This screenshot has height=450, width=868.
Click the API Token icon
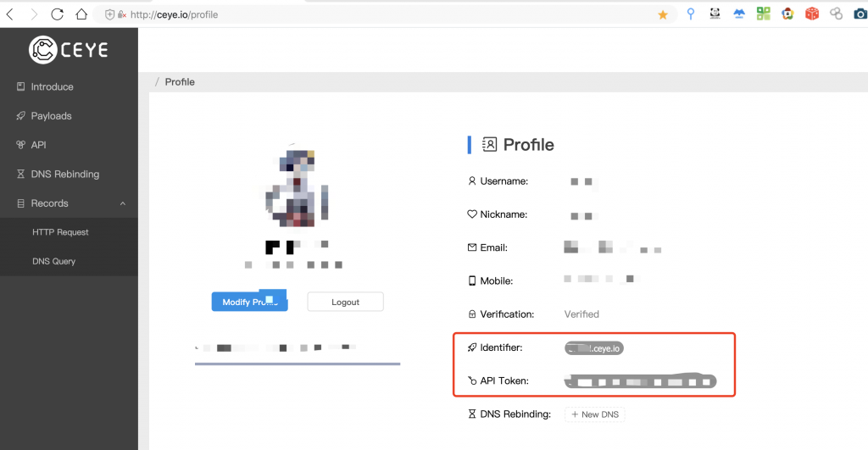pos(471,381)
